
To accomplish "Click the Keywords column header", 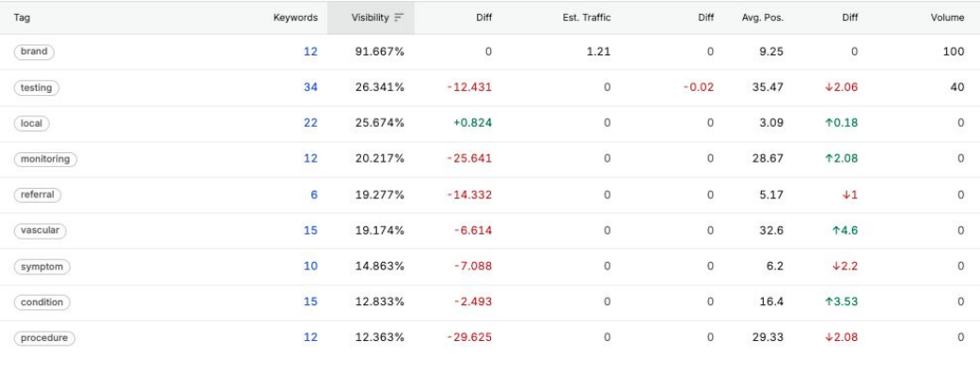I will pyautogui.click(x=295, y=18).
